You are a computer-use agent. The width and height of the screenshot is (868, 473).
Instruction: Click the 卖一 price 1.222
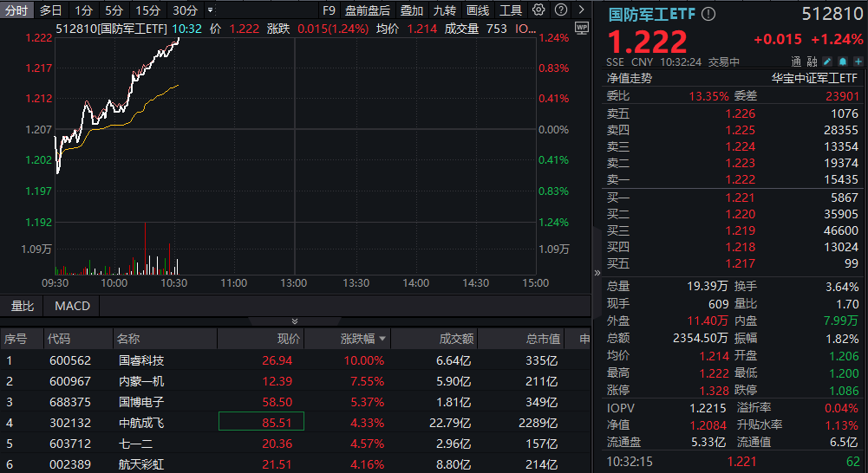[x=741, y=179]
